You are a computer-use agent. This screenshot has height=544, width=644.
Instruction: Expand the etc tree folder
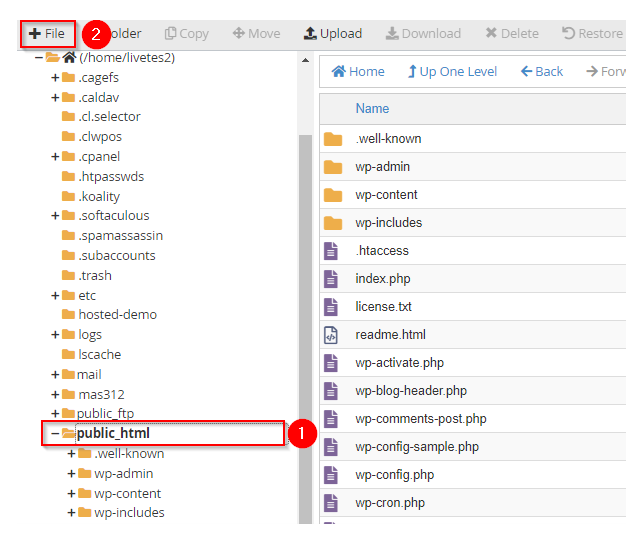point(55,295)
